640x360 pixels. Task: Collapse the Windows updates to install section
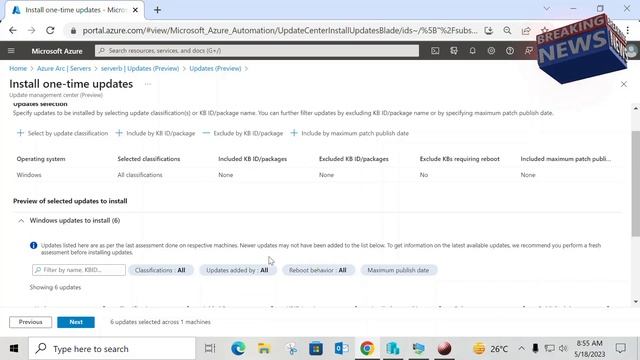[x=21, y=220]
